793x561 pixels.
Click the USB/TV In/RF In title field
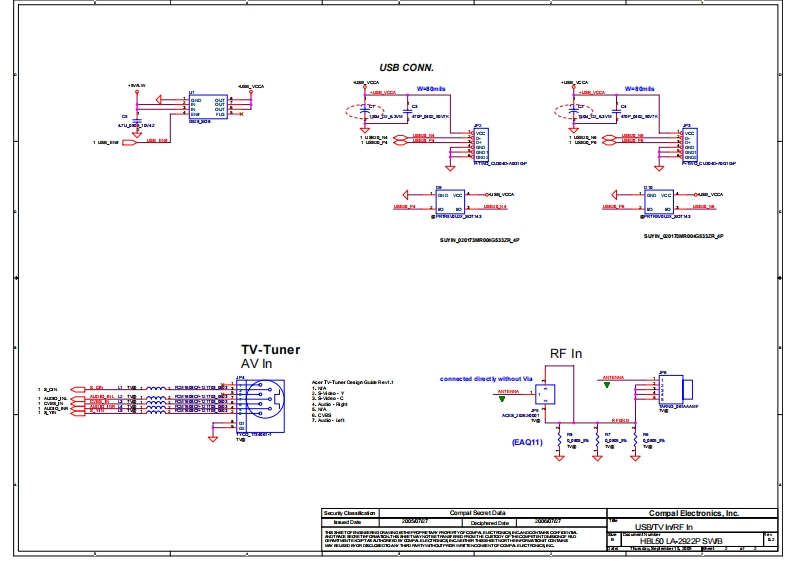tap(657, 526)
